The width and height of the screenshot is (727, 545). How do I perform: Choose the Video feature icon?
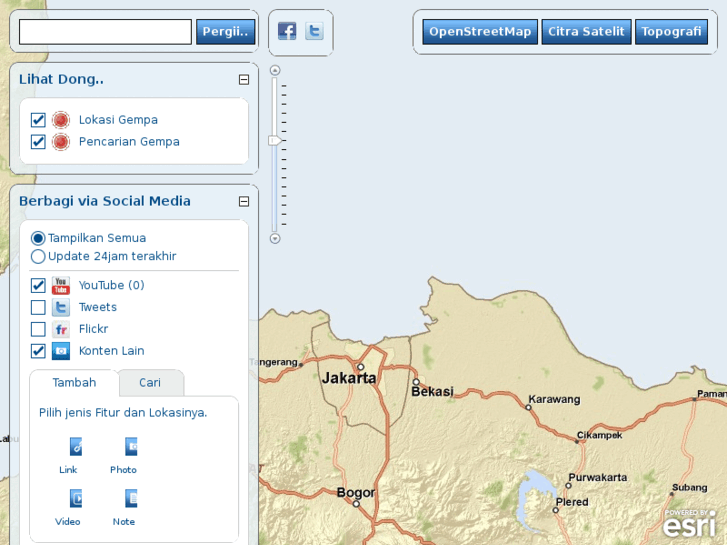[74, 499]
